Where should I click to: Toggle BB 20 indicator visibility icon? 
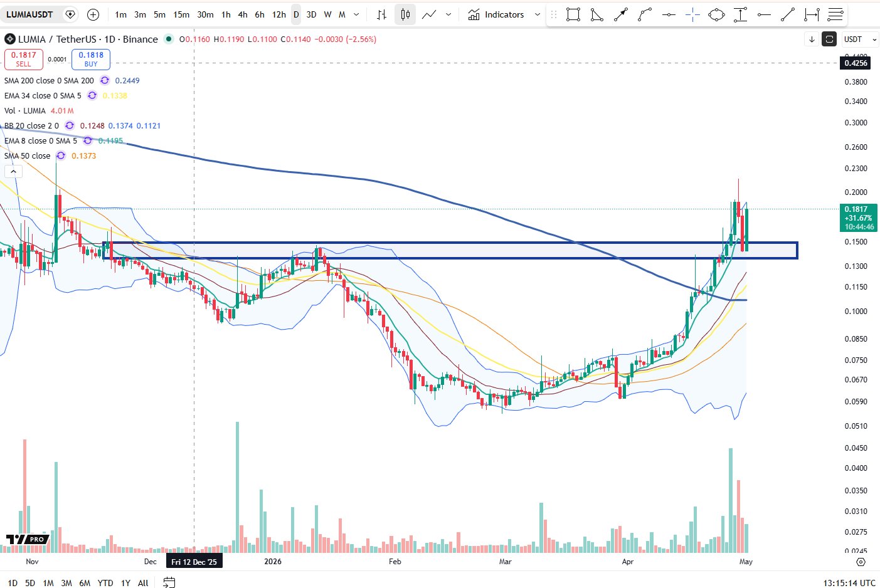(x=70, y=125)
